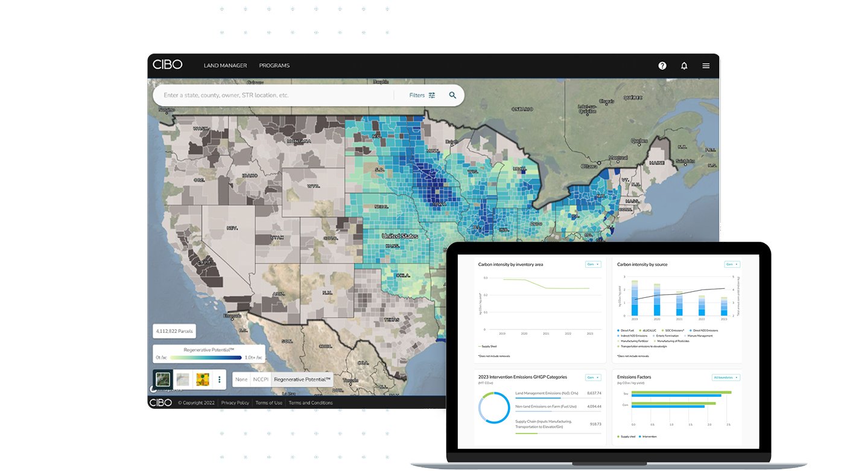Viewport: 868px width, 471px height.
Task: Click the 4,094.44 emissions value
Action: point(594,406)
